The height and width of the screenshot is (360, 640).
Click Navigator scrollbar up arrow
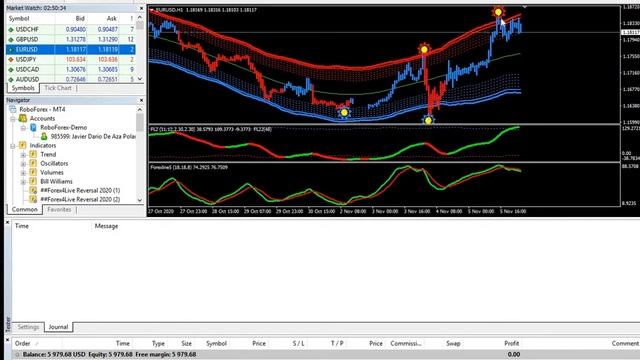coord(140,109)
